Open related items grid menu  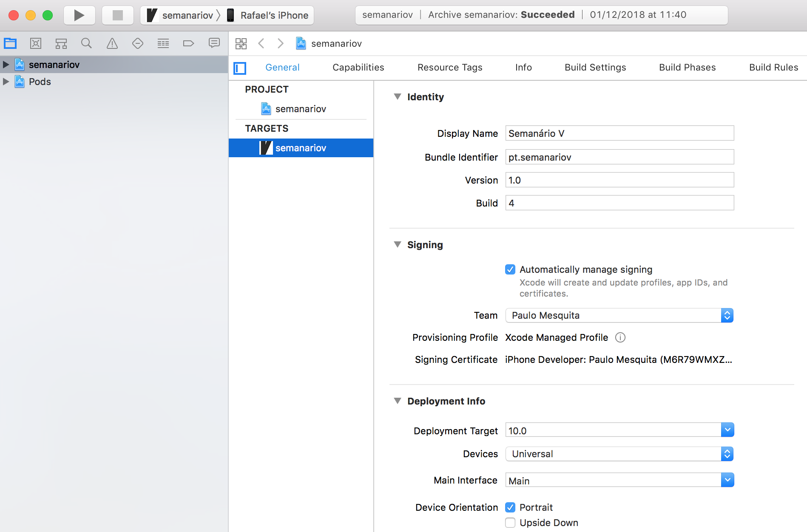coord(241,43)
